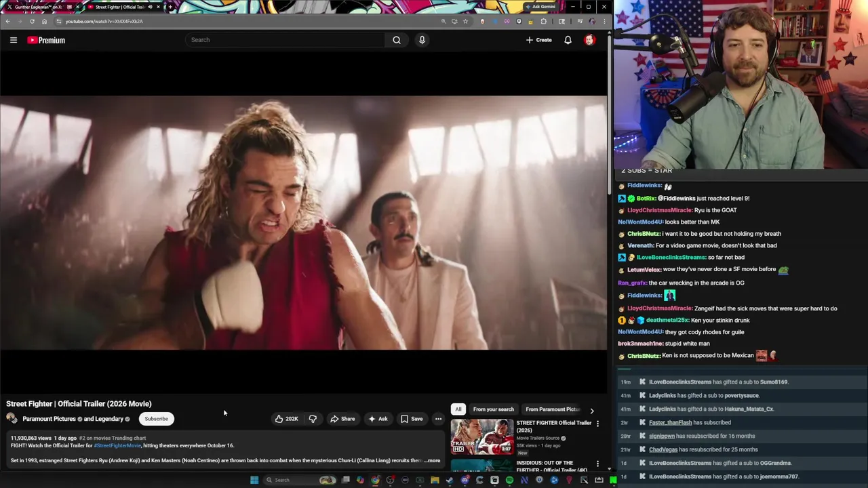Go to YouTube Premium home logo
Image resolution: width=868 pixels, height=488 pixels.
(x=46, y=40)
